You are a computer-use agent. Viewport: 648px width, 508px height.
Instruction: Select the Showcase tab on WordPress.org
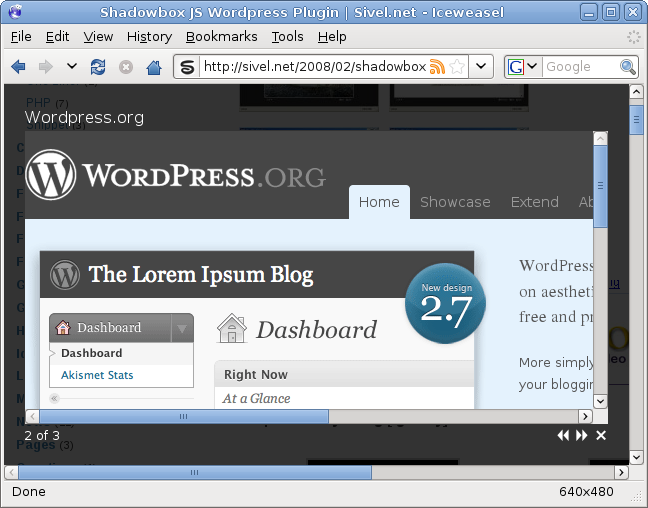tap(455, 202)
